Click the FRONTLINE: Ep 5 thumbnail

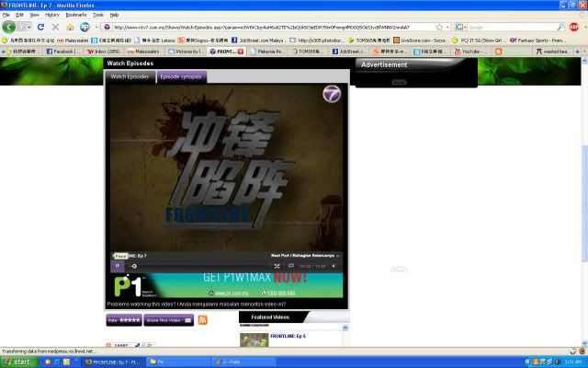254,339
